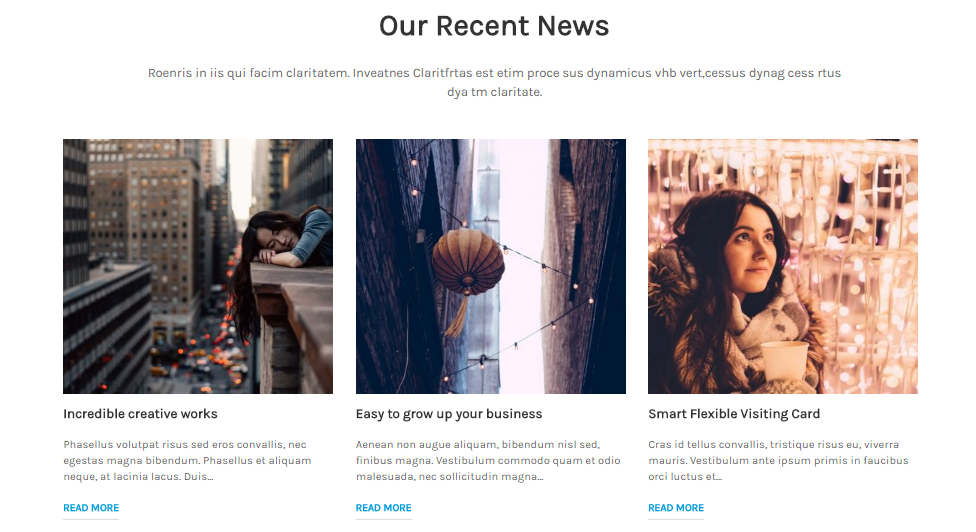Click the "Our Recent News" heading
Image resolution: width=976 pixels, height=532 pixels.
494,26
